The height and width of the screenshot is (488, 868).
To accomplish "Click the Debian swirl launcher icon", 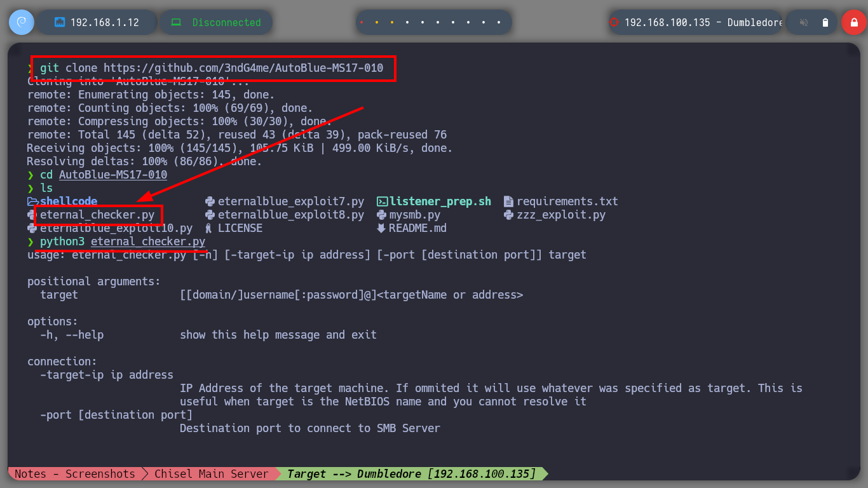I will pos(21,22).
